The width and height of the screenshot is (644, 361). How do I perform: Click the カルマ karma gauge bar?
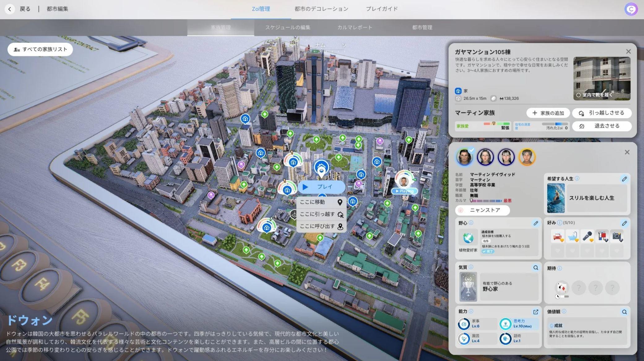click(x=486, y=201)
